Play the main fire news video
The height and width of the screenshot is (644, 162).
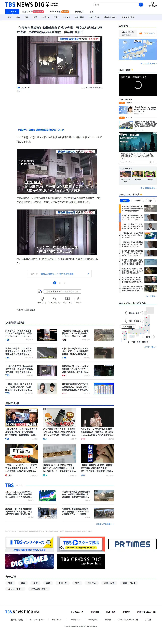pyautogui.click(x=59, y=60)
